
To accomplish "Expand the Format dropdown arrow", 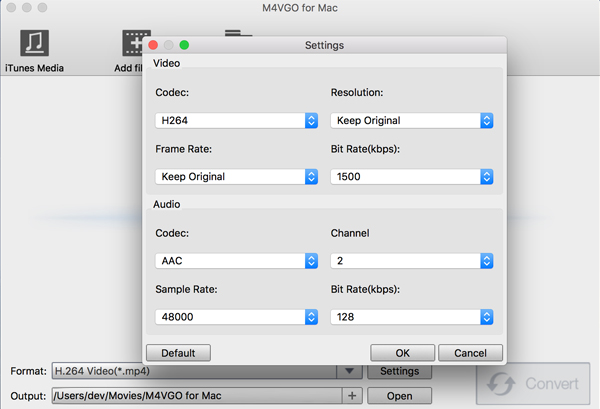I will (349, 371).
